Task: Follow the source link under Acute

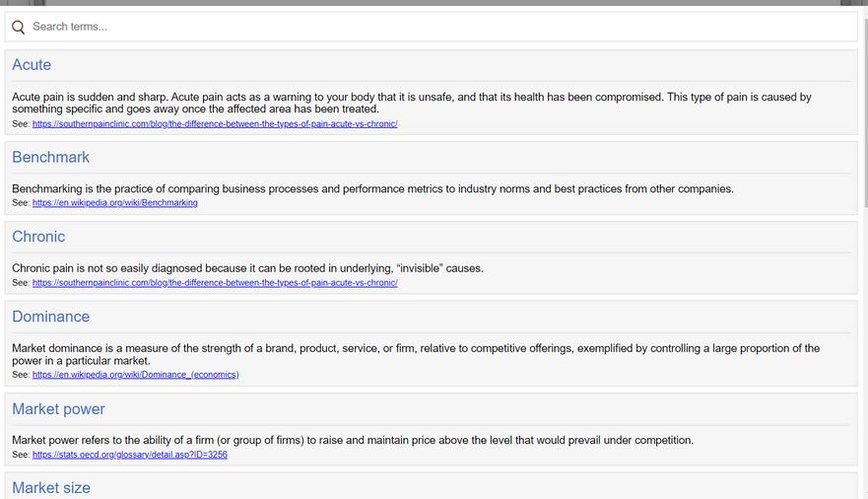Action: [x=215, y=124]
